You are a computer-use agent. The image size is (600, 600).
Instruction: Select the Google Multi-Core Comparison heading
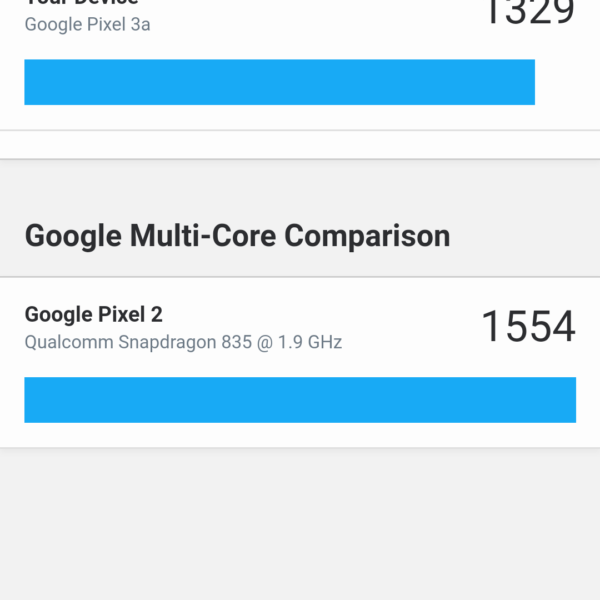pos(237,236)
